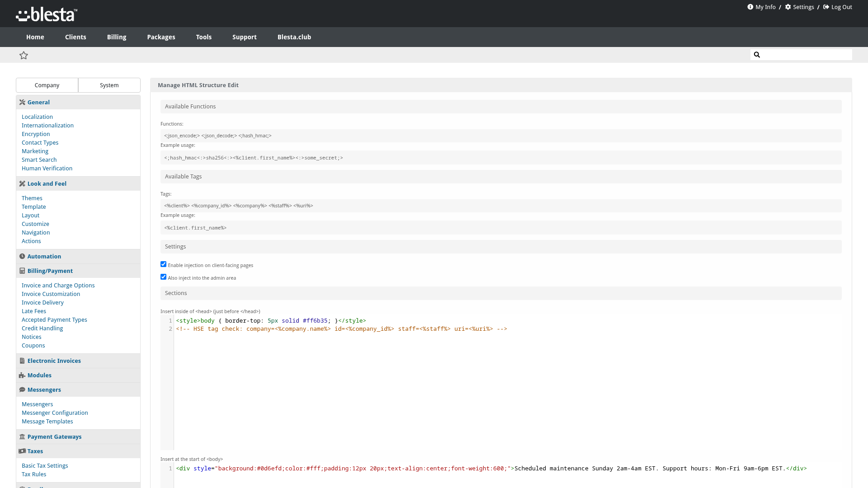Screen dimensions: 868x488
Task: Open the Layout link
Action: pos(30,215)
